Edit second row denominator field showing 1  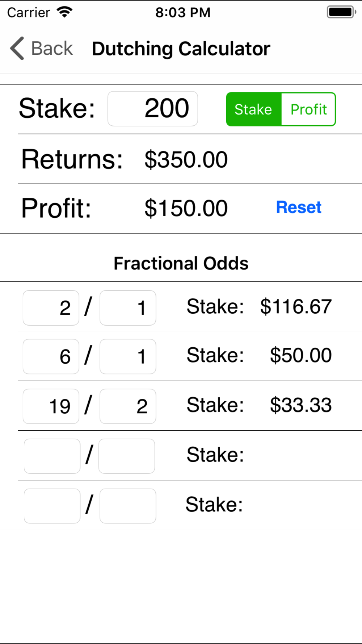coord(128,356)
